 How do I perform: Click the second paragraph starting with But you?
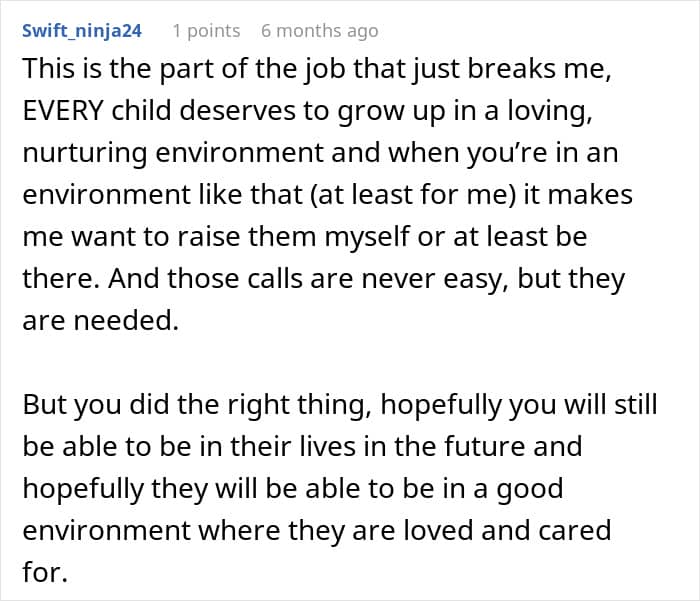pos(340,488)
